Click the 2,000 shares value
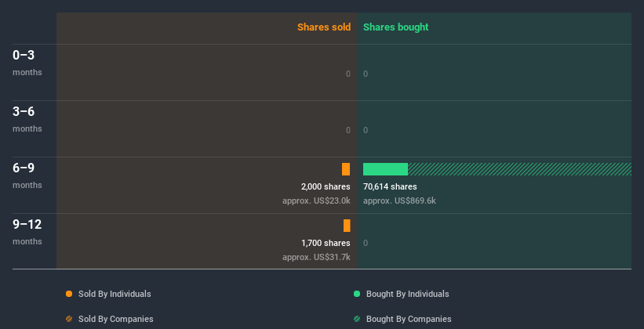The height and width of the screenshot is (329, 644). point(326,186)
